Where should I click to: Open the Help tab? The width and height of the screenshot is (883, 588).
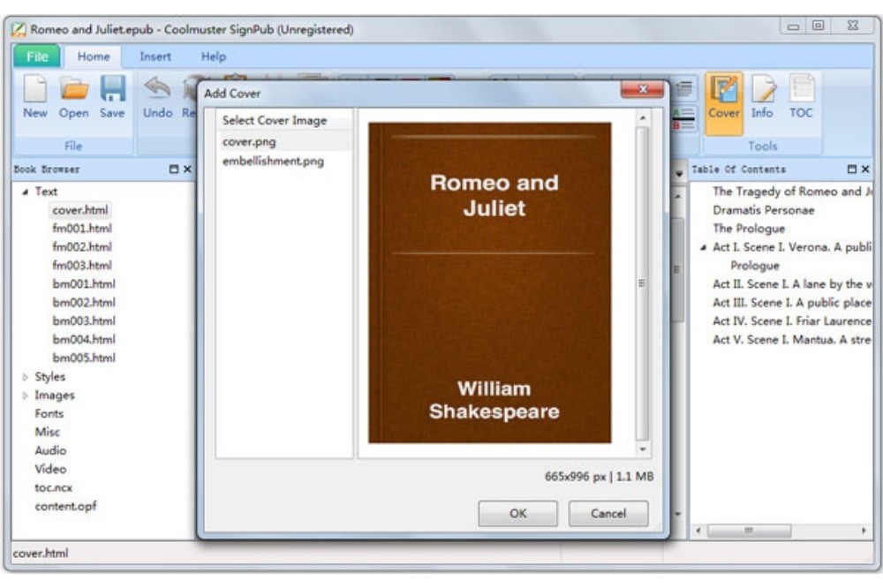point(214,57)
